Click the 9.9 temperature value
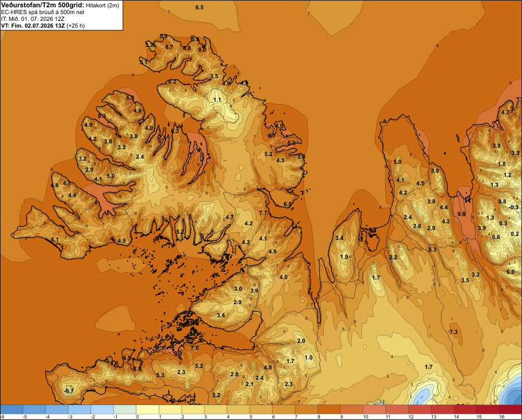 pyautogui.click(x=461, y=214)
